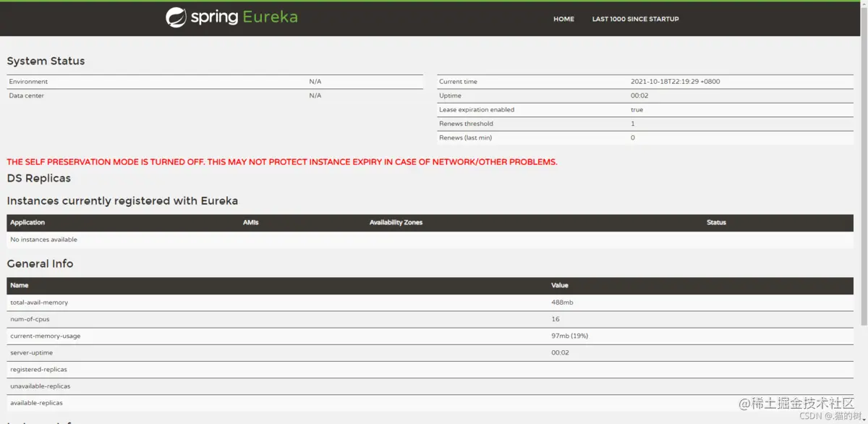Select the registered-replicas row name
The height and width of the screenshot is (424, 868).
click(38, 369)
